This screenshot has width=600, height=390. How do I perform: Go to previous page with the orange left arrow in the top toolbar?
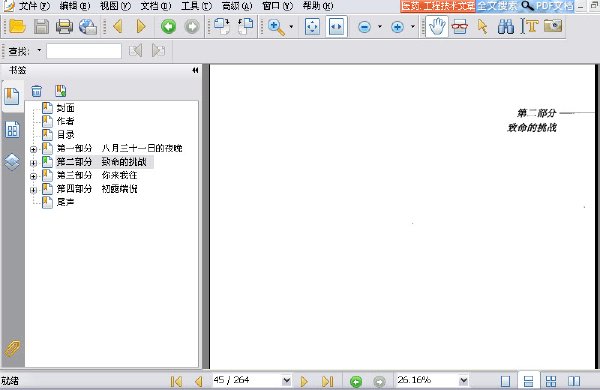coord(118,27)
